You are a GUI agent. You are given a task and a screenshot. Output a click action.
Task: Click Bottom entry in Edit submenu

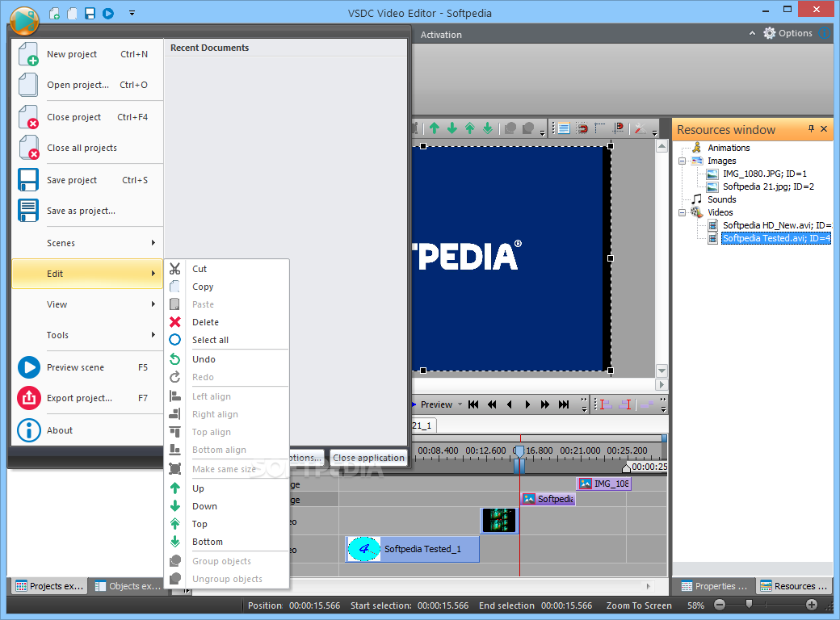227,542
